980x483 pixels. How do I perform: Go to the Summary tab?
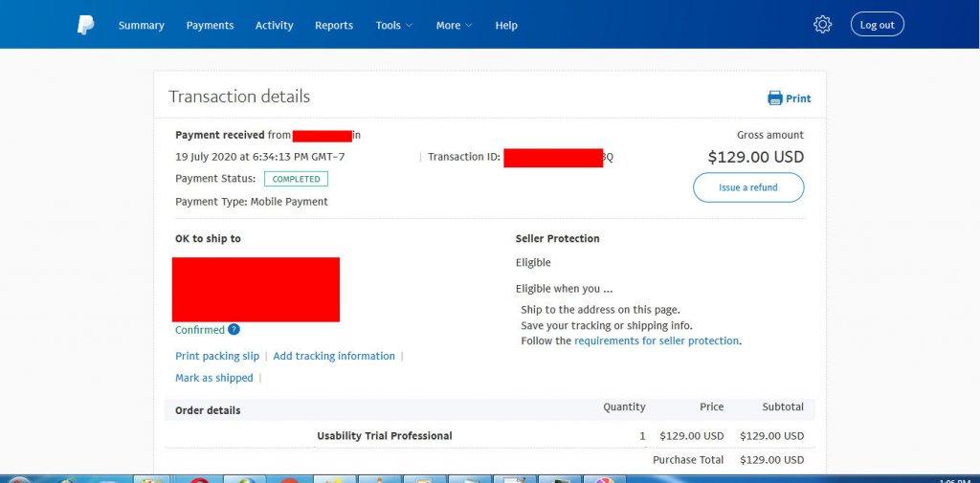[x=142, y=26]
